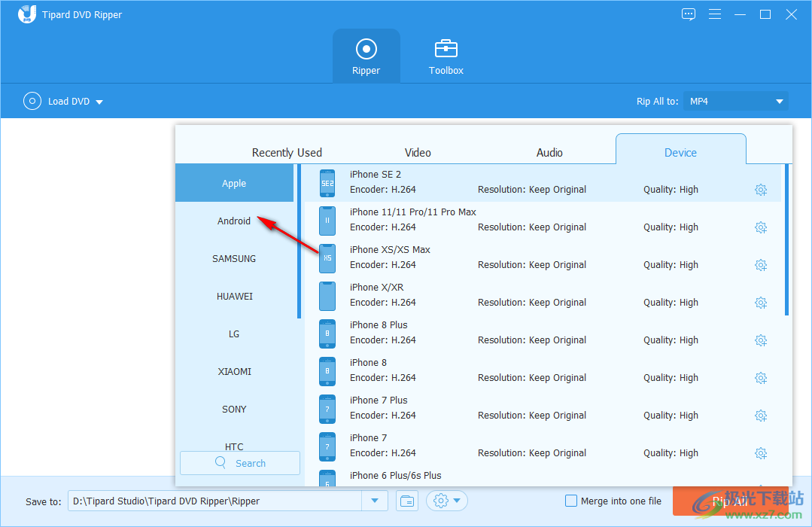812x527 pixels.
Task: Switch to the Video tab
Action: click(x=418, y=152)
